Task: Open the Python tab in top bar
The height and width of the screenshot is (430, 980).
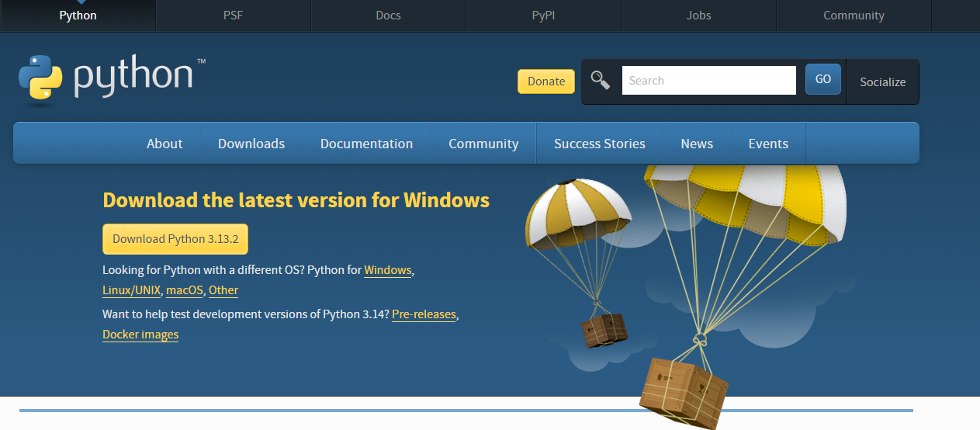Action: [x=78, y=16]
